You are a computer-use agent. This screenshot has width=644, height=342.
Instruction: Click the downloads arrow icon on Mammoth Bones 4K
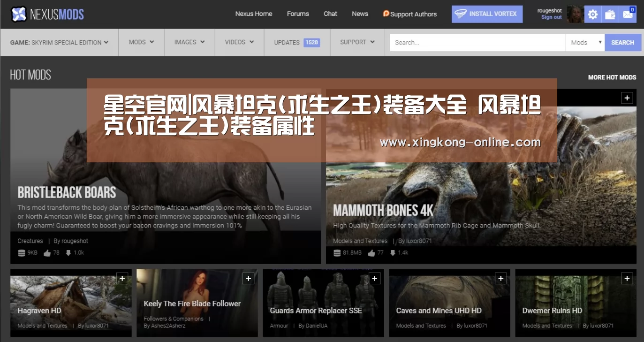point(393,253)
